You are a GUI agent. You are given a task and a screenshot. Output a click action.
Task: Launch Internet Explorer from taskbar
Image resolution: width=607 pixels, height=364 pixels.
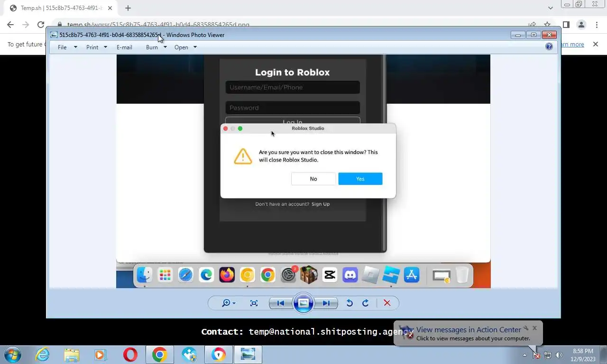pyautogui.click(x=43, y=355)
